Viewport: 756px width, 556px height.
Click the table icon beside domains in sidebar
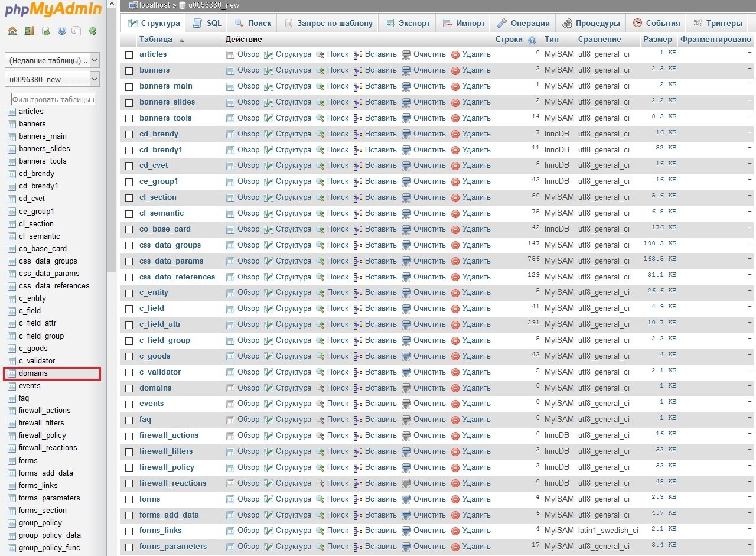pyautogui.click(x=11, y=373)
